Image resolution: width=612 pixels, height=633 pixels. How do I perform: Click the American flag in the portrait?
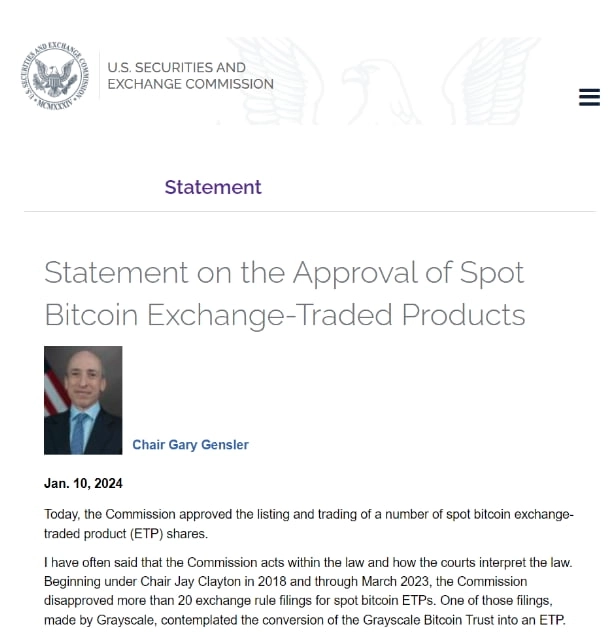[x=56, y=385]
